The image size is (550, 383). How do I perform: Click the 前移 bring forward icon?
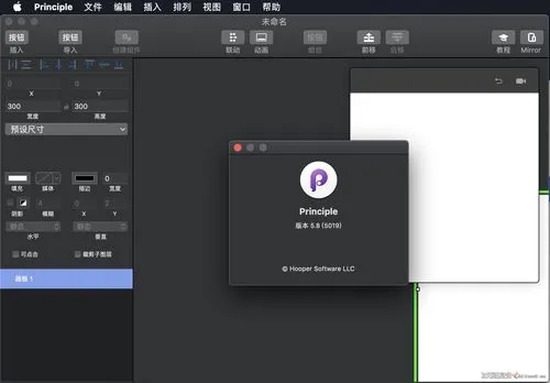(368, 38)
